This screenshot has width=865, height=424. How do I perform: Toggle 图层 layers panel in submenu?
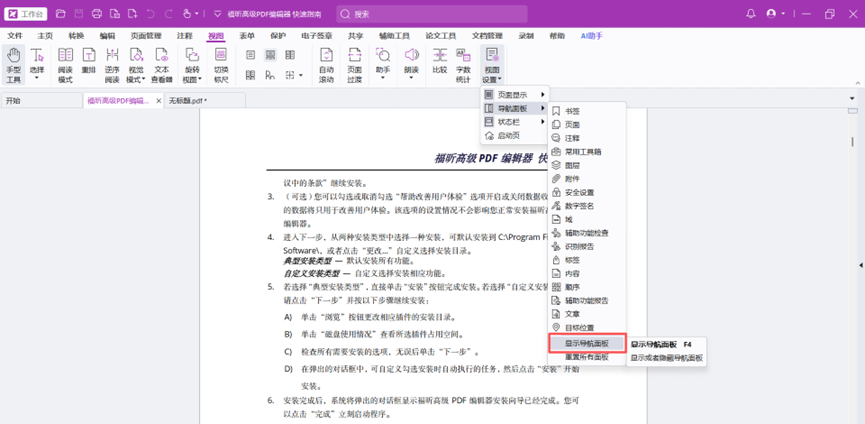point(572,166)
